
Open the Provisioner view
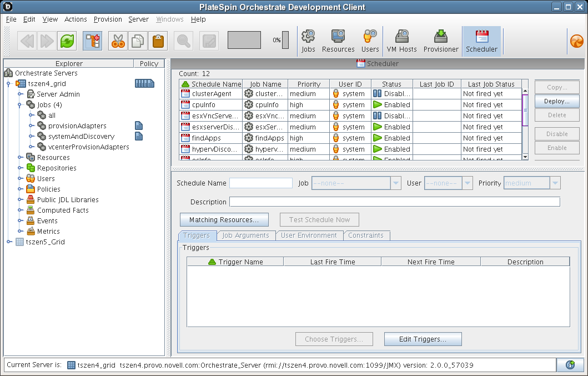click(441, 42)
